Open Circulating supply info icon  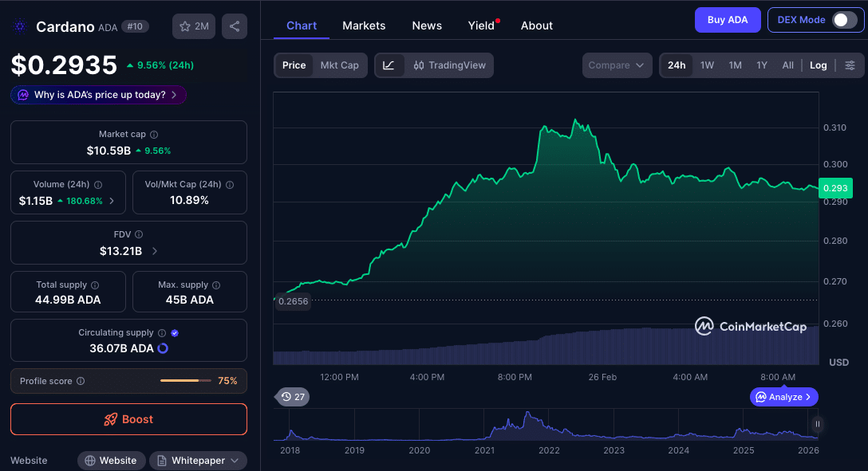(162, 333)
